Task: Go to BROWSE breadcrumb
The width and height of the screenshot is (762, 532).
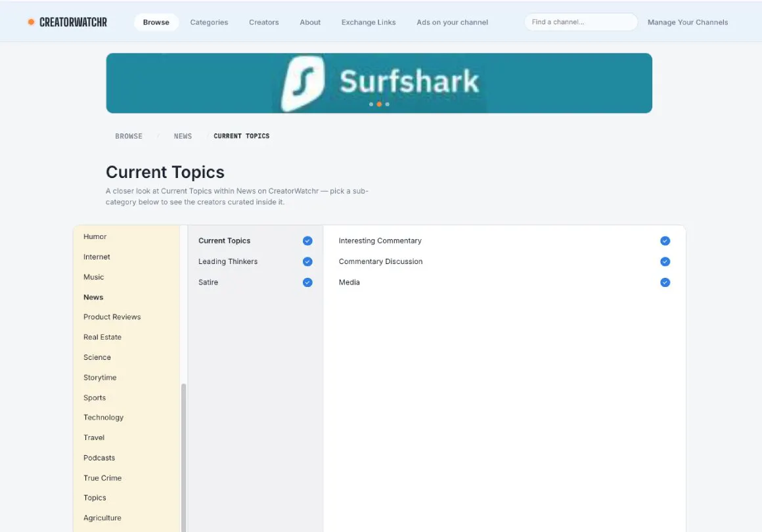Action: click(x=129, y=136)
